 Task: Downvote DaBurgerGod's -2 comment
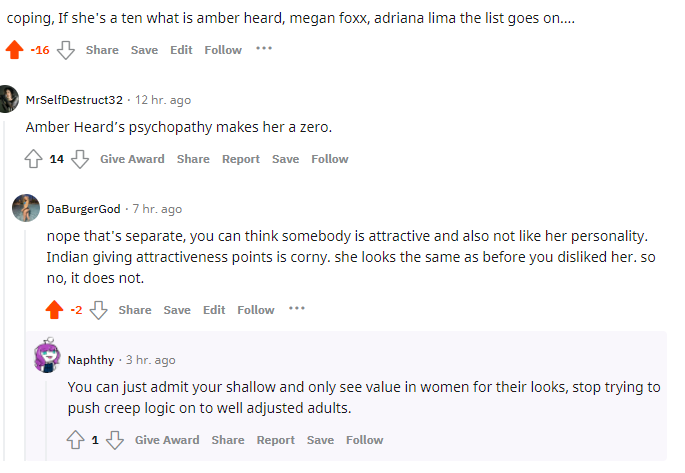coord(98,310)
